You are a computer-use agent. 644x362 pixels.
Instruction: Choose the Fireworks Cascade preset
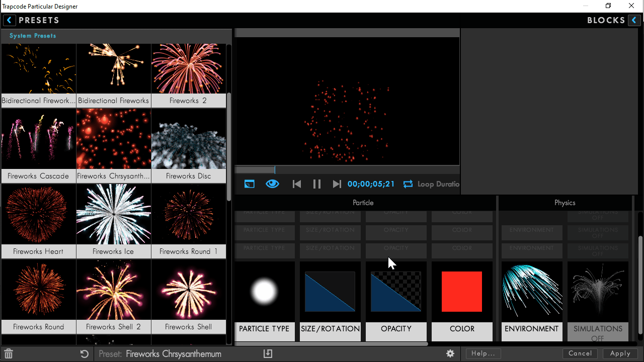pos(38,145)
